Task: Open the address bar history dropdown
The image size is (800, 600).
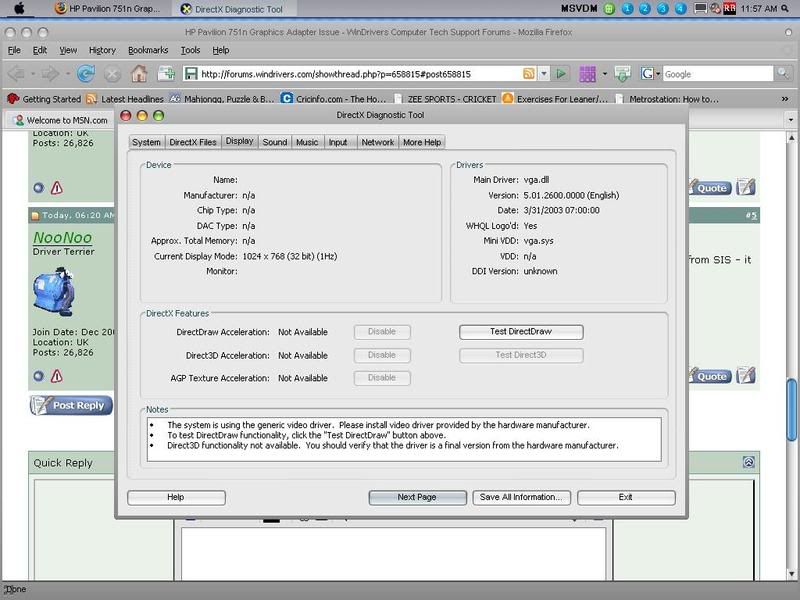Action: (544, 74)
